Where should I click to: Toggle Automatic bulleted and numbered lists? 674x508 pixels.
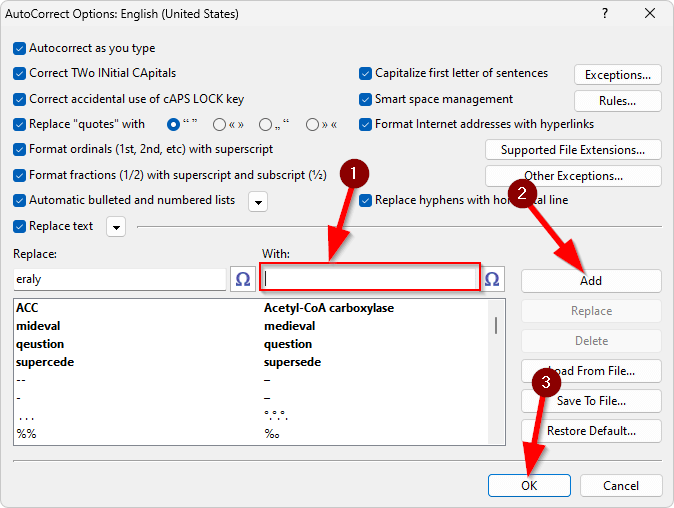(19, 200)
